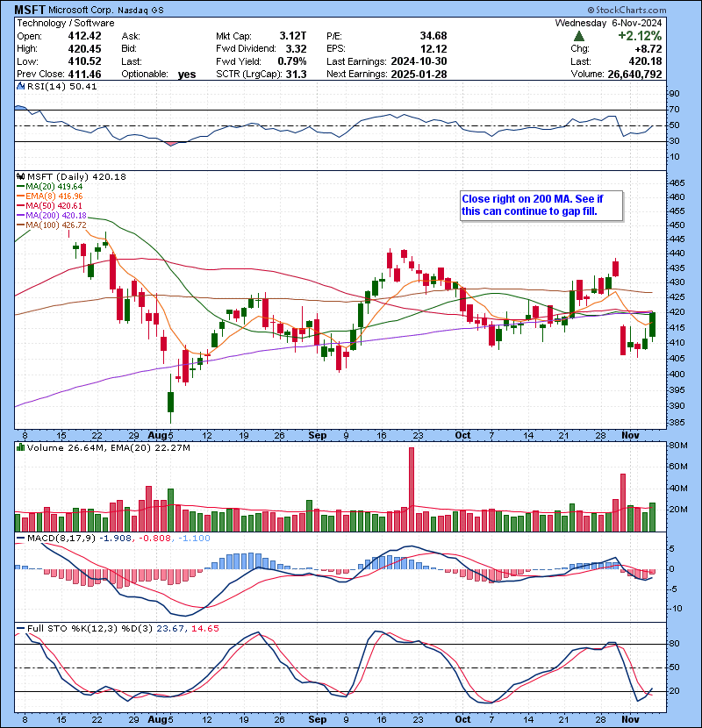Click the MSFT ticker symbol in the header
This screenshot has height=728, width=702.
[x=30, y=10]
